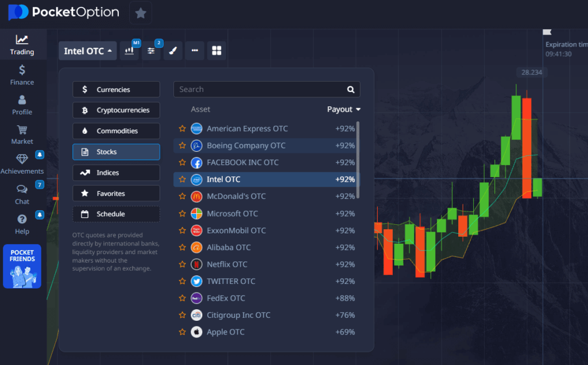Open the Payout sort dropdown

343,109
